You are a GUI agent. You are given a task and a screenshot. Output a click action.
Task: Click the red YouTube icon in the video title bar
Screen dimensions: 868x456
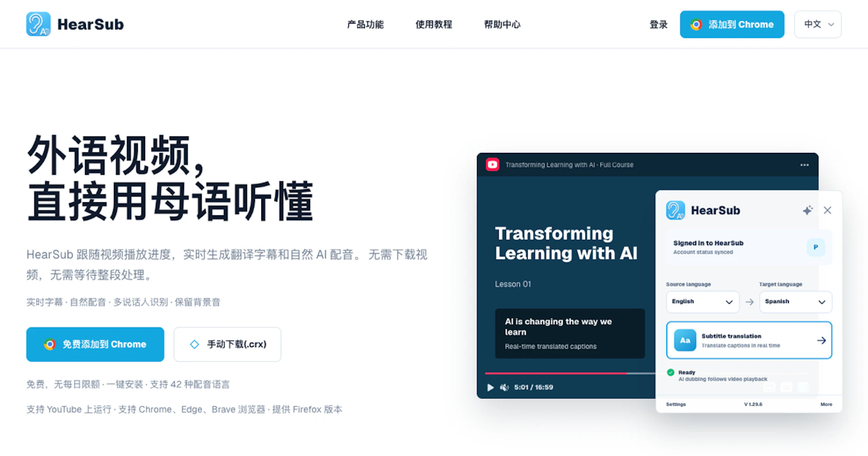tap(492, 165)
